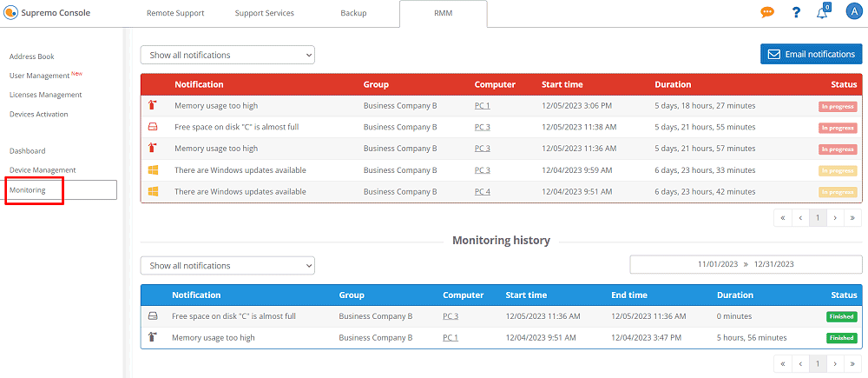This screenshot has height=378, width=868.
Task: Open the PC 3 link in the Memory usage 11:36 AM row
Action: (482, 149)
